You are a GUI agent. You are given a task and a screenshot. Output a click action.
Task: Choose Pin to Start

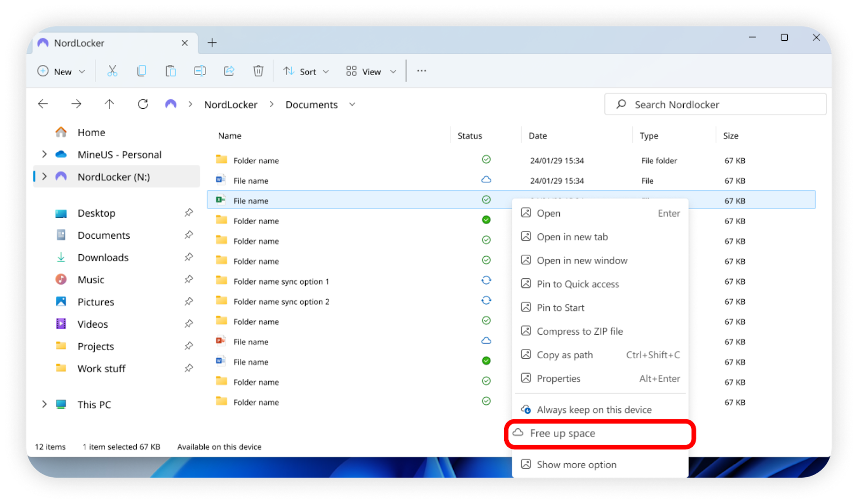600,307
